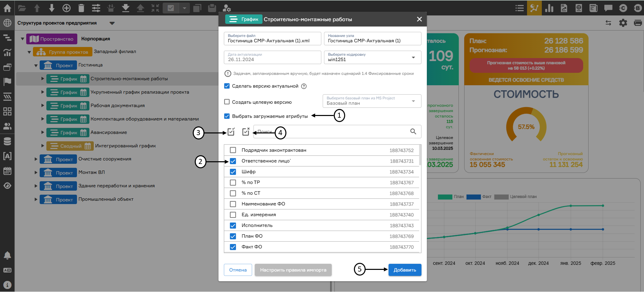Click 'Настроить правила импорта' button
This screenshot has height=292, width=644.
click(x=293, y=270)
